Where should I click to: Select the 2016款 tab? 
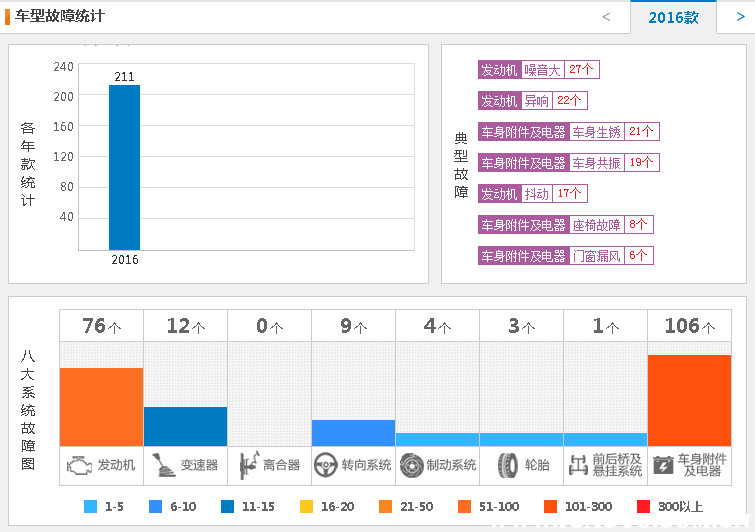click(673, 17)
